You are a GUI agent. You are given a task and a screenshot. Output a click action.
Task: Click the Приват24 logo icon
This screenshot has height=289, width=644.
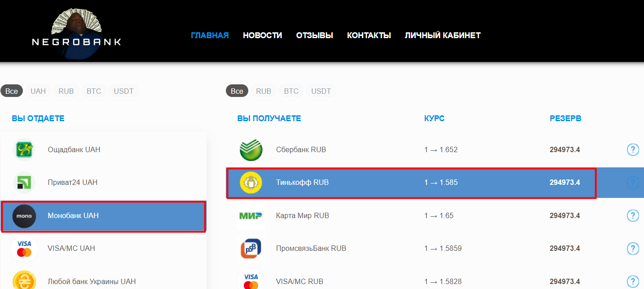[x=24, y=183]
